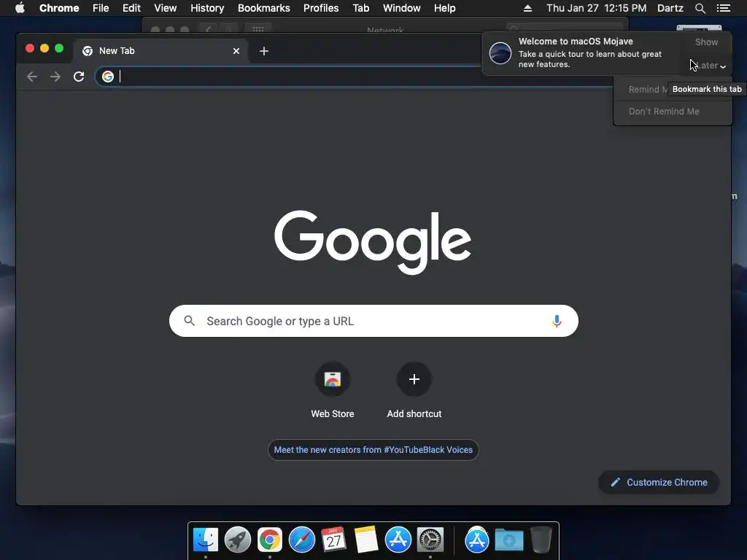Click the macOS Mojave notification icon
Image resolution: width=747 pixels, height=560 pixels.
pos(500,52)
